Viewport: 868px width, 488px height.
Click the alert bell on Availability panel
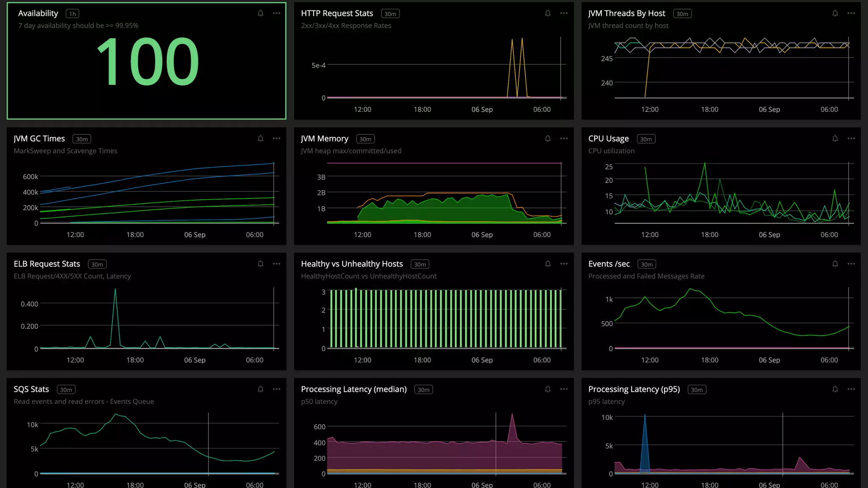click(260, 14)
